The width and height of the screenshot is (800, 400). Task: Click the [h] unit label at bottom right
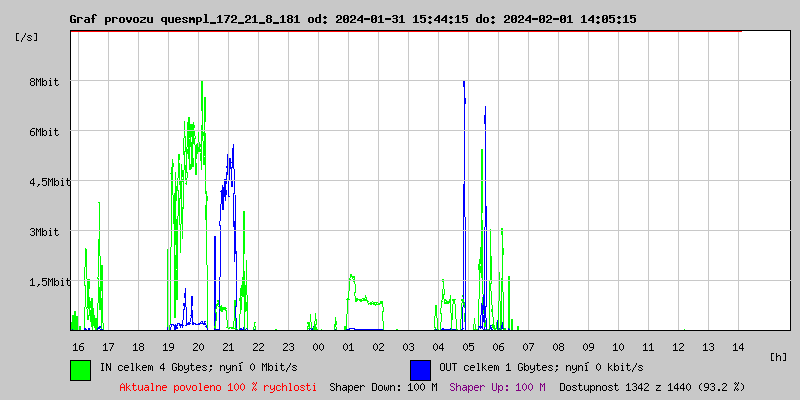[x=779, y=357]
